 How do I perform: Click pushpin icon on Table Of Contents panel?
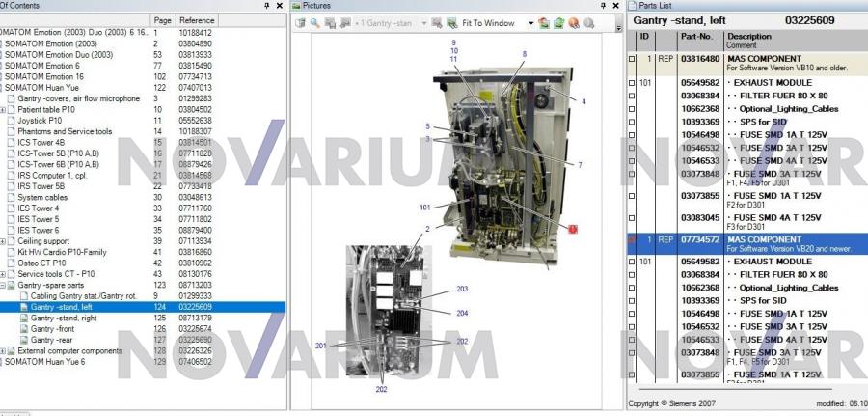(266, 6)
